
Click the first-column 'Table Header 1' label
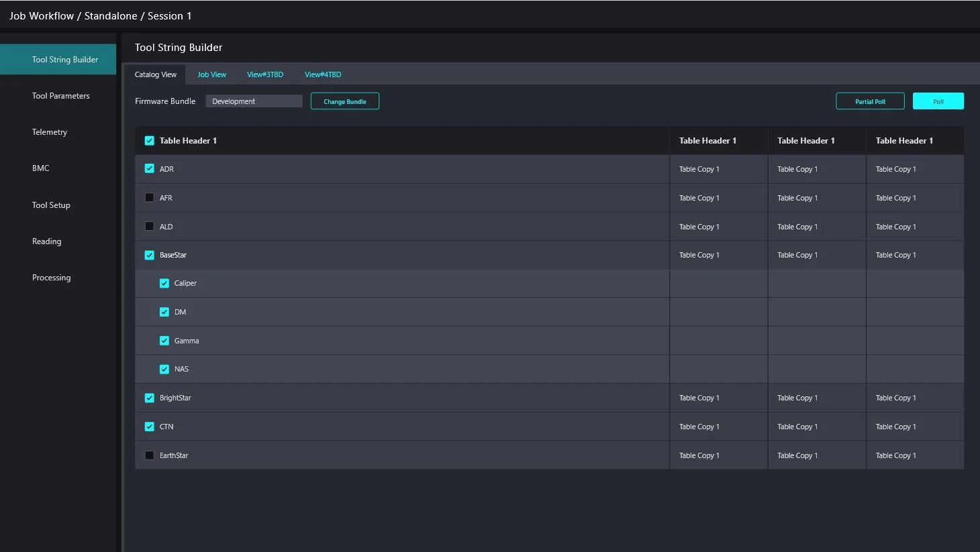(188, 141)
